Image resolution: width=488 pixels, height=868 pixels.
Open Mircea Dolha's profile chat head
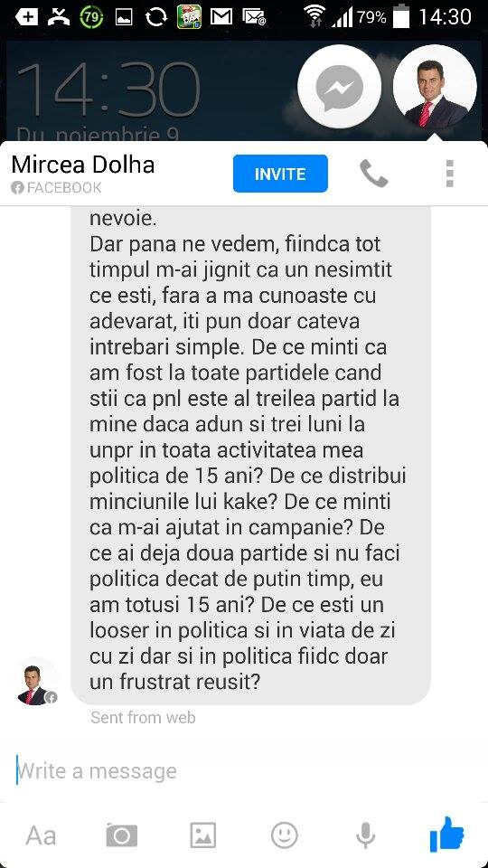point(435,88)
